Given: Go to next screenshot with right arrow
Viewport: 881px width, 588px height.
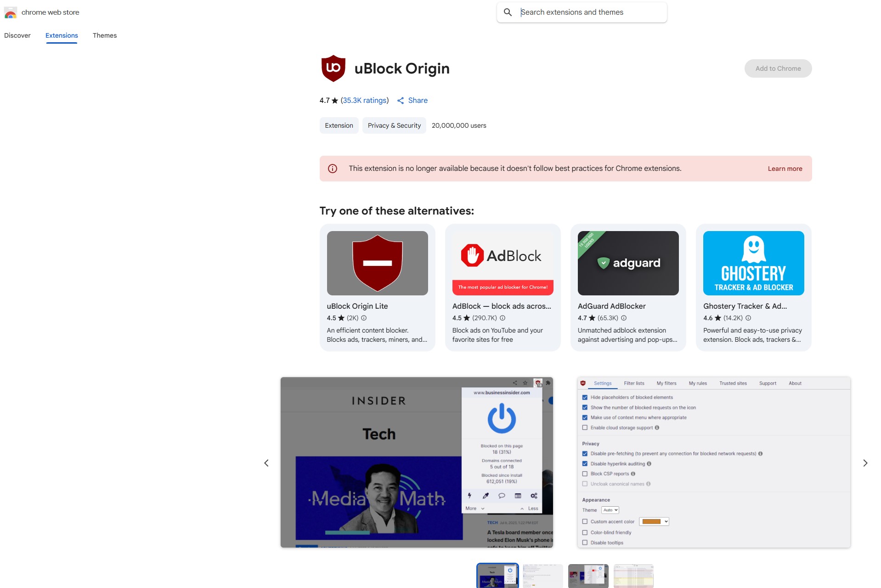Looking at the screenshot, I should tap(865, 463).
